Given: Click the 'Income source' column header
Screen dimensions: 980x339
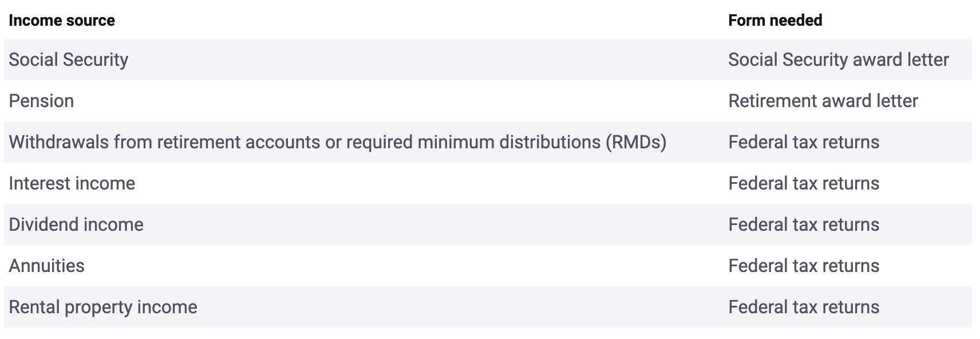Looking at the screenshot, I should 62,21.
